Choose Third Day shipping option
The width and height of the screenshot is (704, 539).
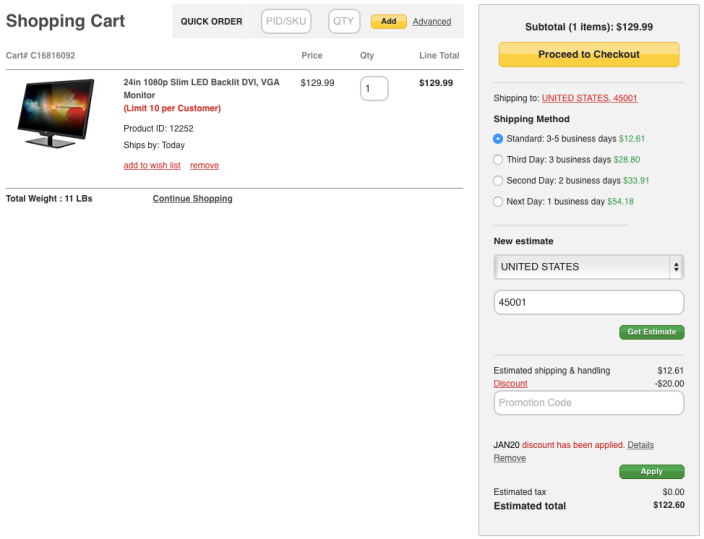499,160
